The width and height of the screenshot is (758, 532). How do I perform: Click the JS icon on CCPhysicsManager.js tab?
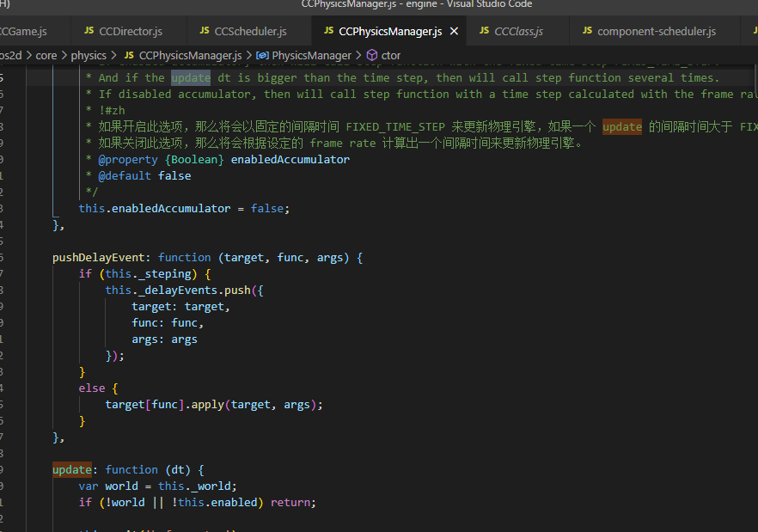328,30
